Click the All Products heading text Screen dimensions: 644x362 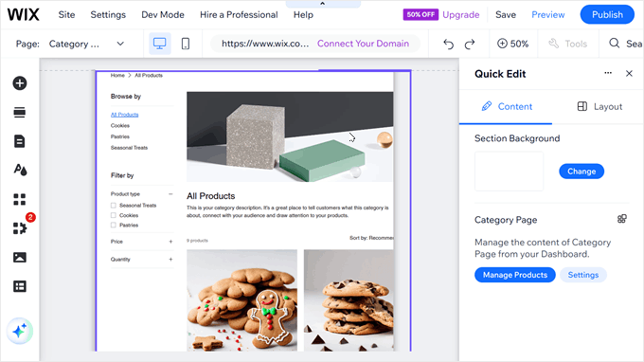210,196
